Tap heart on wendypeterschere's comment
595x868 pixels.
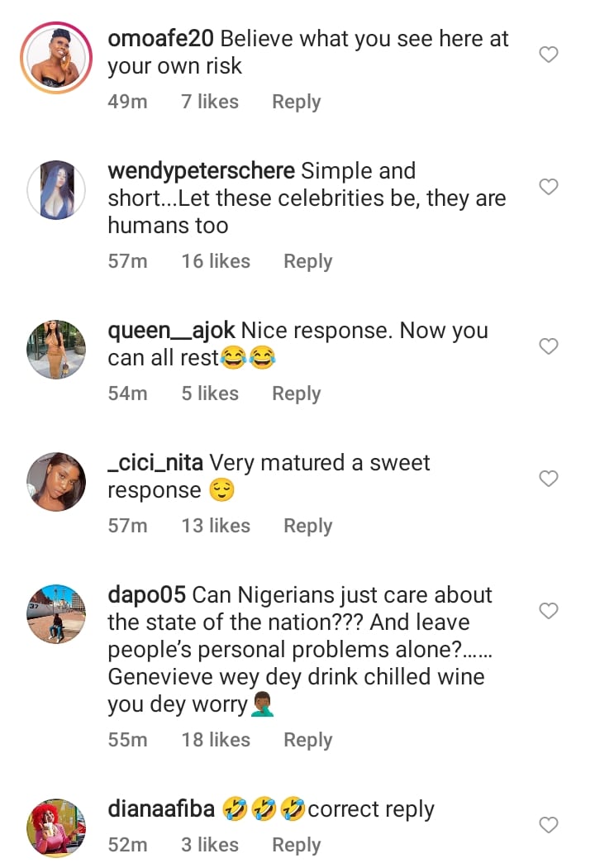(549, 188)
